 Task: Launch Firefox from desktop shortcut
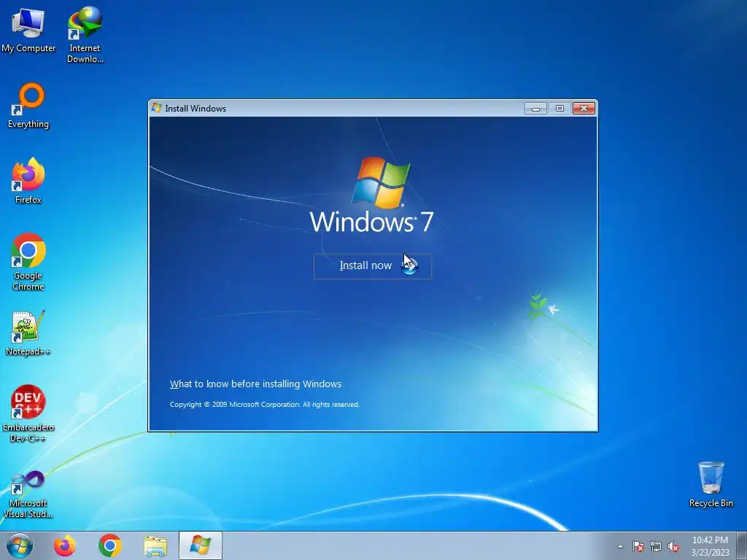click(x=28, y=181)
